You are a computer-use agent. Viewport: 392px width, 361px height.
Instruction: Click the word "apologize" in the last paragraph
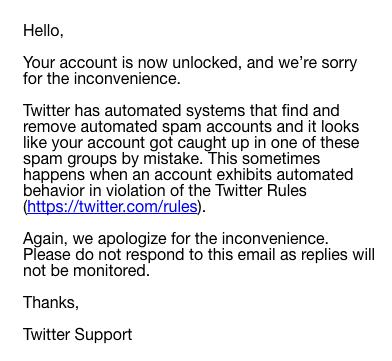[132, 239]
